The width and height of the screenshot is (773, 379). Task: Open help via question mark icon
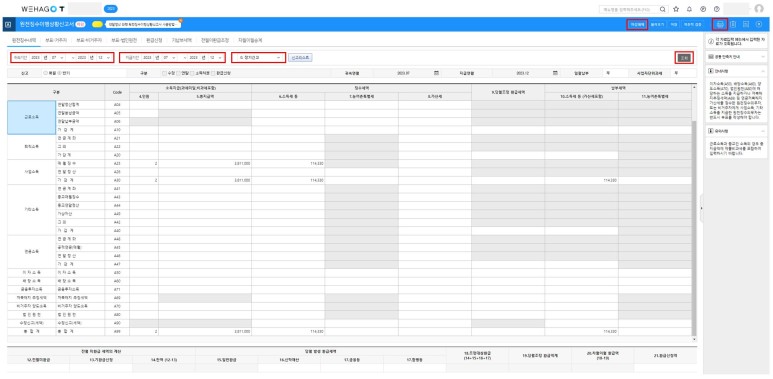click(717, 9)
